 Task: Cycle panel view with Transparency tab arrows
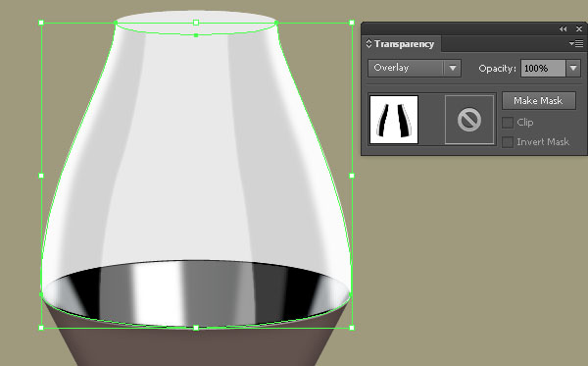tap(368, 44)
